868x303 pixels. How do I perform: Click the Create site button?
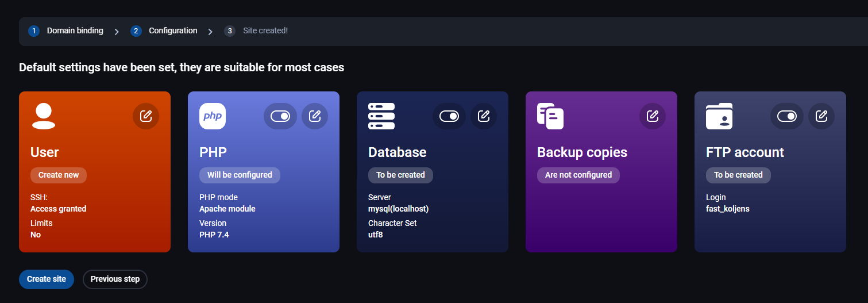(x=47, y=279)
